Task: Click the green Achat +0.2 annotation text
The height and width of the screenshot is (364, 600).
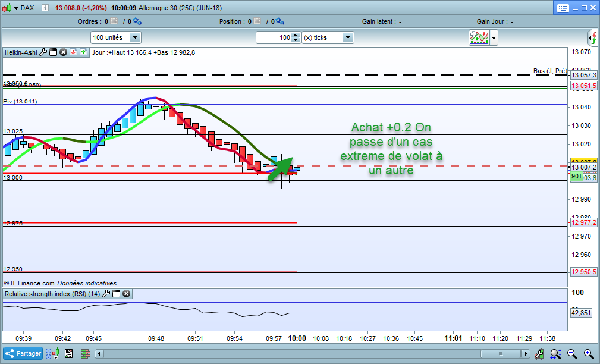Action: [x=391, y=149]
